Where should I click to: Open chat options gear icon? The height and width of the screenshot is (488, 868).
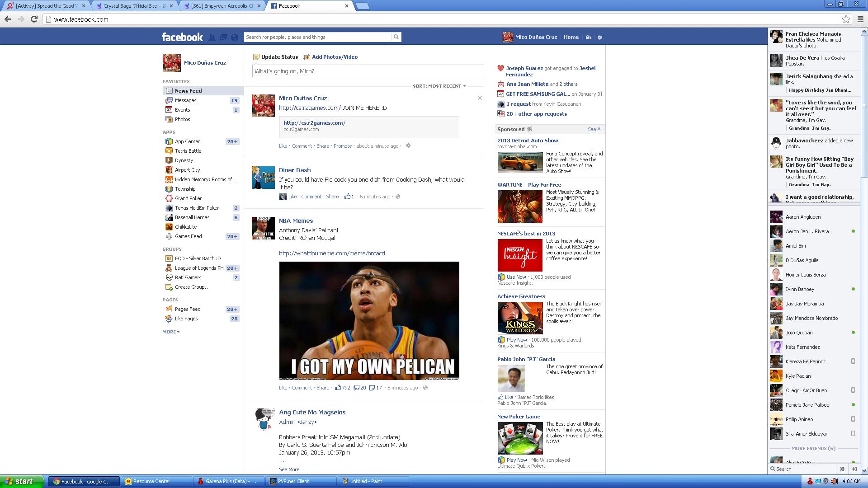click(842, 469)
